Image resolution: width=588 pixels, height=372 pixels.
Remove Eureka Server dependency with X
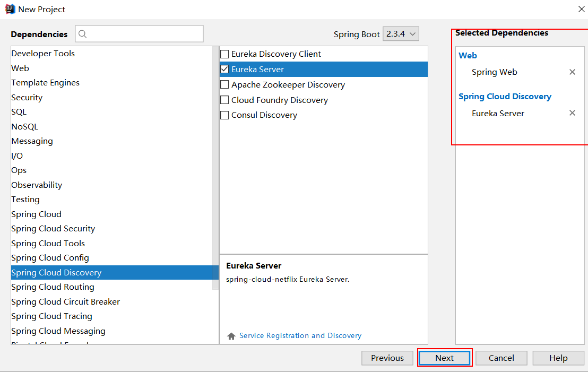coord(572,113)
